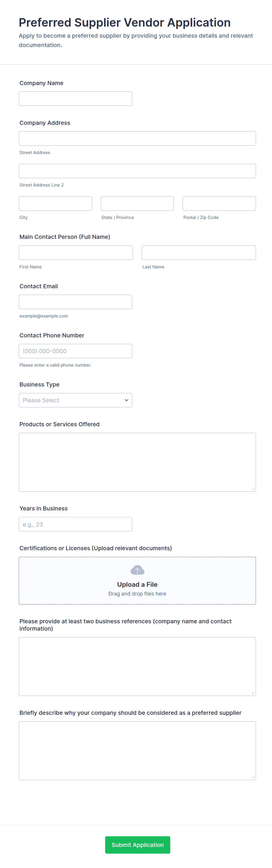The width and height of the screenshot is (272, 868).
Task: Focus the Contact Email input
Action: click(75, 302)
